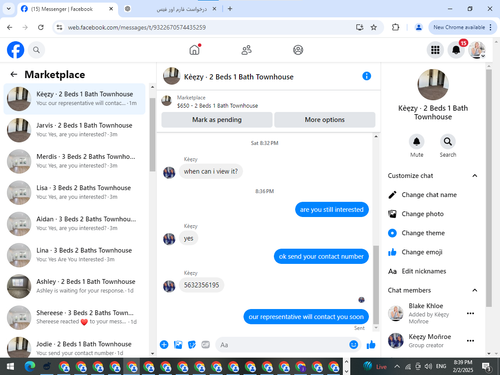Open volume control in system tray

click(x=428, y=367)
